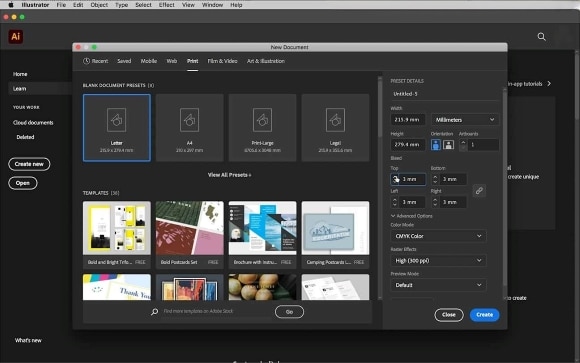Select the A4 preset
Screen dimensions: 580x363
[x=189, y=128]
